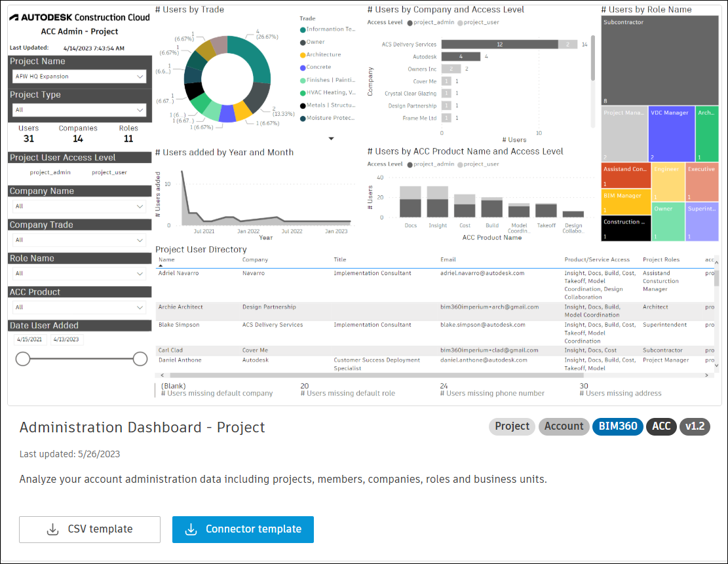Click Adriel Navarro name cell
The width and height of the screenshot is (728, 564).
178,273
